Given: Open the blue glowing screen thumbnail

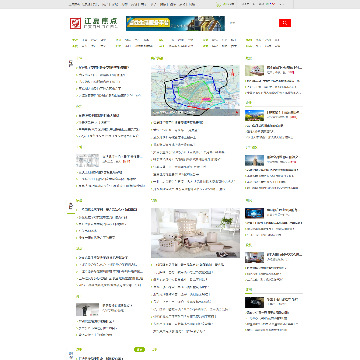Looking at the screenshot, I should coord(254,213).
